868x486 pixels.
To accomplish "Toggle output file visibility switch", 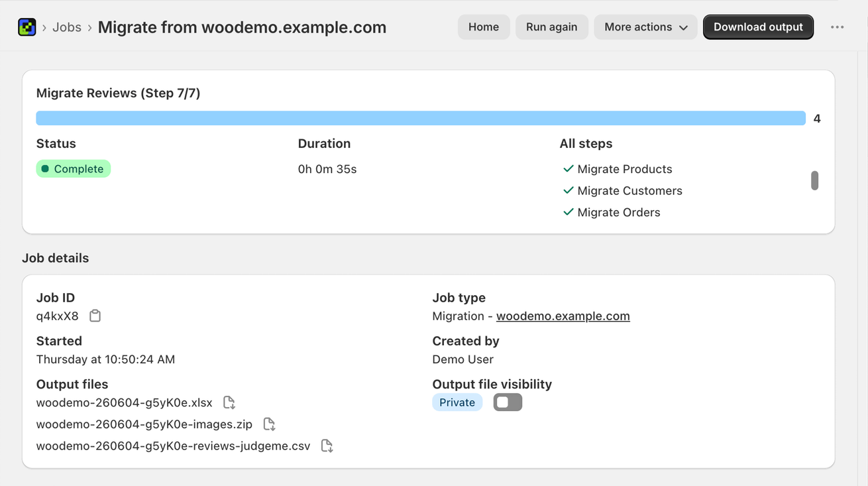I will coord(508,402).
